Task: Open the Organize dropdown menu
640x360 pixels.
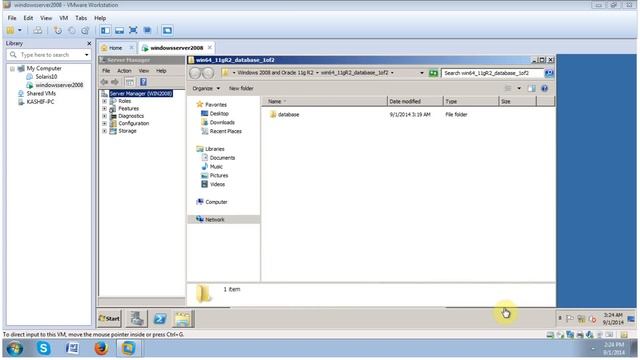Action: coord(206,88)
